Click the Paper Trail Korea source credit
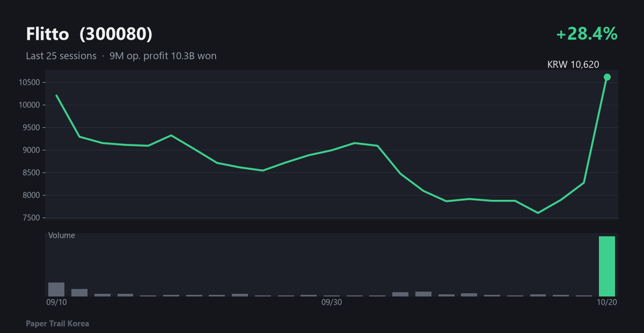Image resolution: width=644 pixels, height=333 pixels. tap(57, 324)
